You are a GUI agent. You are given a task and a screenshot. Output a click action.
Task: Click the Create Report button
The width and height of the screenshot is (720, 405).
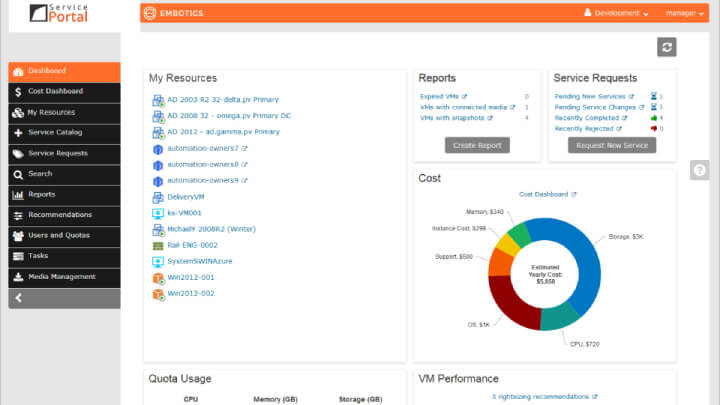[477, 145]
